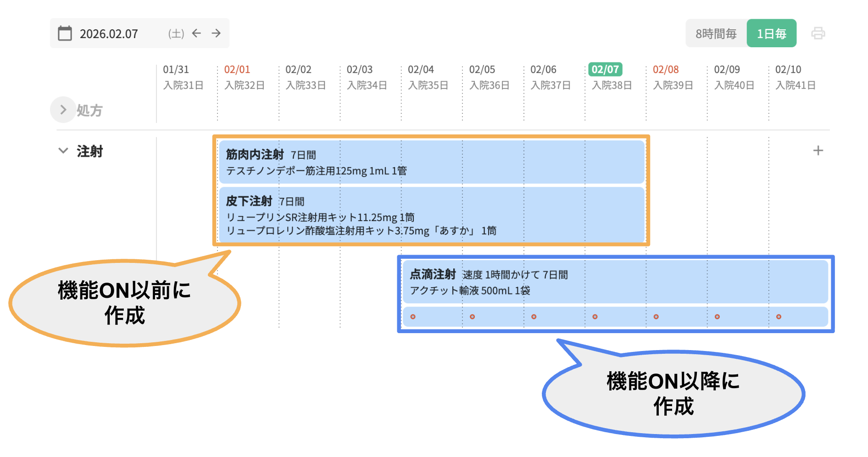This screenshot has height=457, width=868.
Task: Select the 01/31 date column header
Action: [x=176, y=70]
